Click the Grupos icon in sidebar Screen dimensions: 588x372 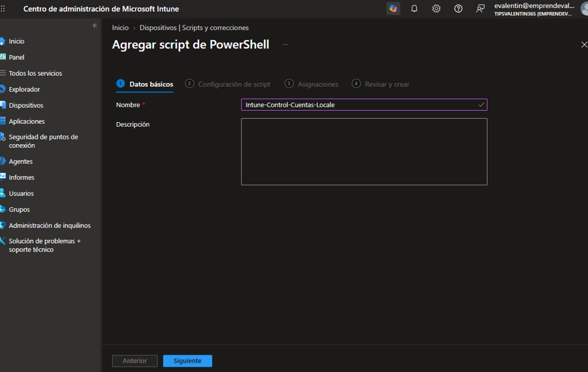3,209
